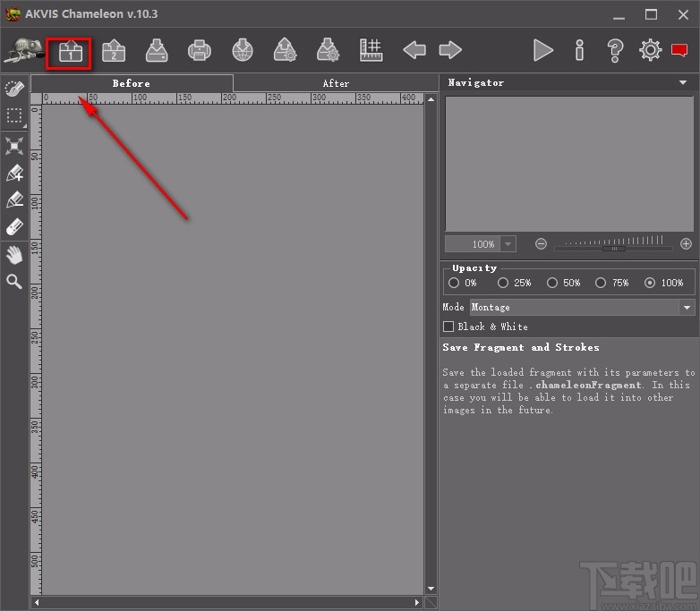Image resolution: width=700 pixels, height=611 pixels.
Task: Click the vertical scrollbar up arrow
Action: [x=431, y=99]
